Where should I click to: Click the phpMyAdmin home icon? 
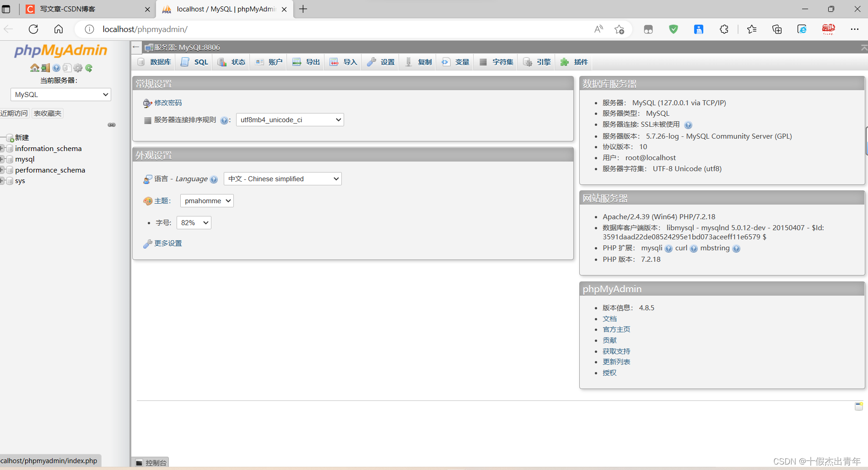click(34, 68)
